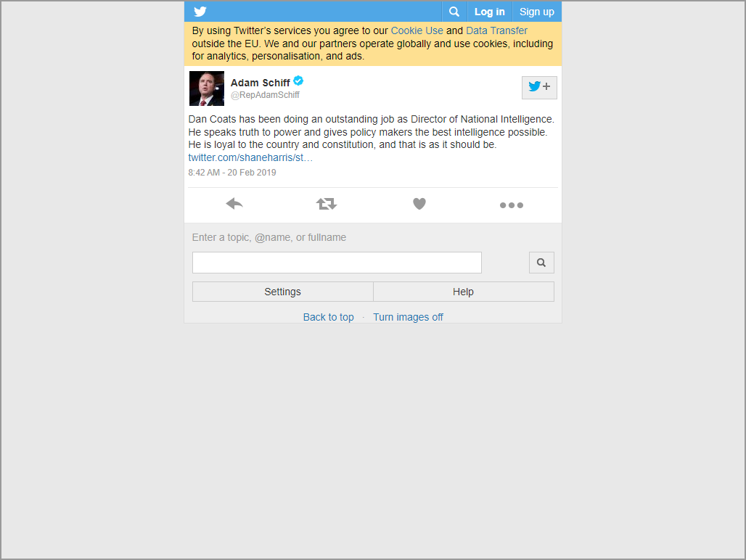Screen dimensions: 746x560
Task: Open Settings in footer
Action: click(x=282, y=292)
